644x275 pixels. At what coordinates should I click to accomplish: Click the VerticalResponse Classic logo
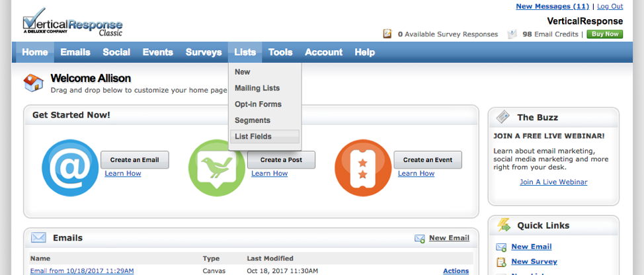(x=72, y=22)
